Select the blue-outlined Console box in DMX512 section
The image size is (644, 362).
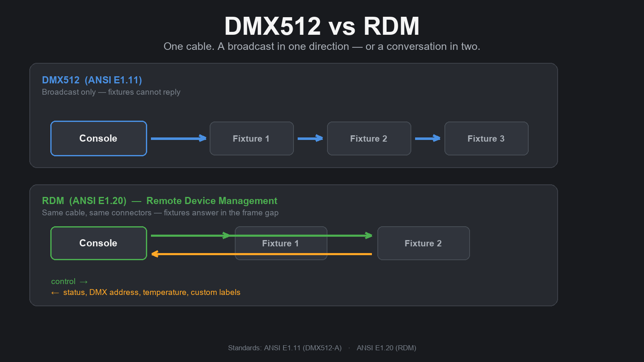pos(99,138)
